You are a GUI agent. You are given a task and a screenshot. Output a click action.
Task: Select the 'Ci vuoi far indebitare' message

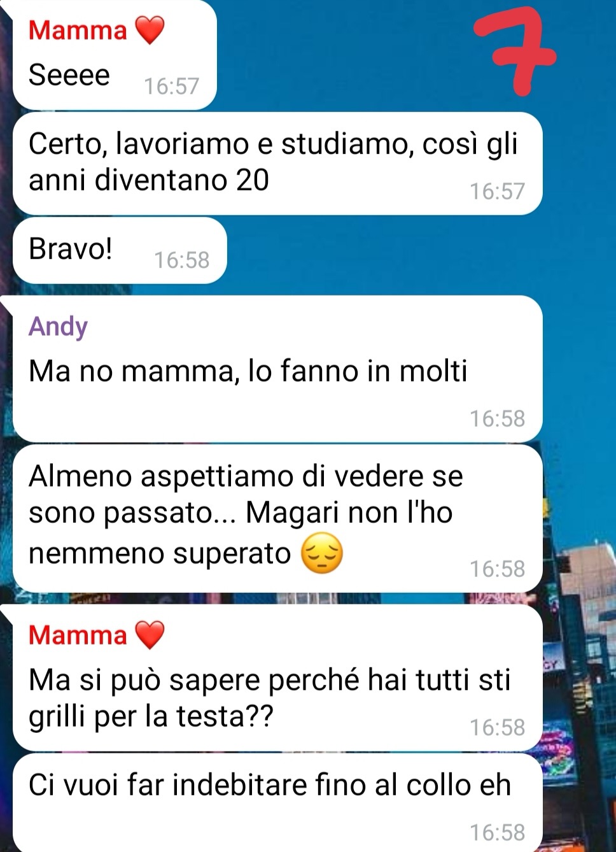pos(277,802)
